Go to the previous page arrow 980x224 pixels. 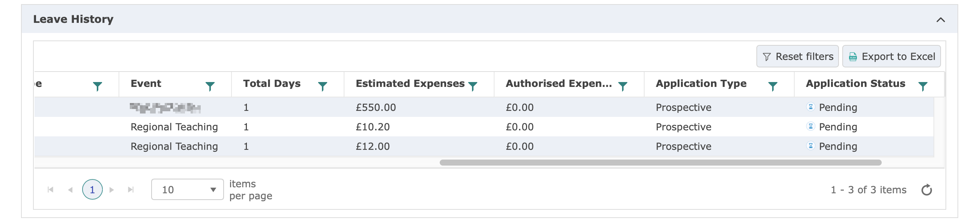pyautogui.click(x=71, y=190)
